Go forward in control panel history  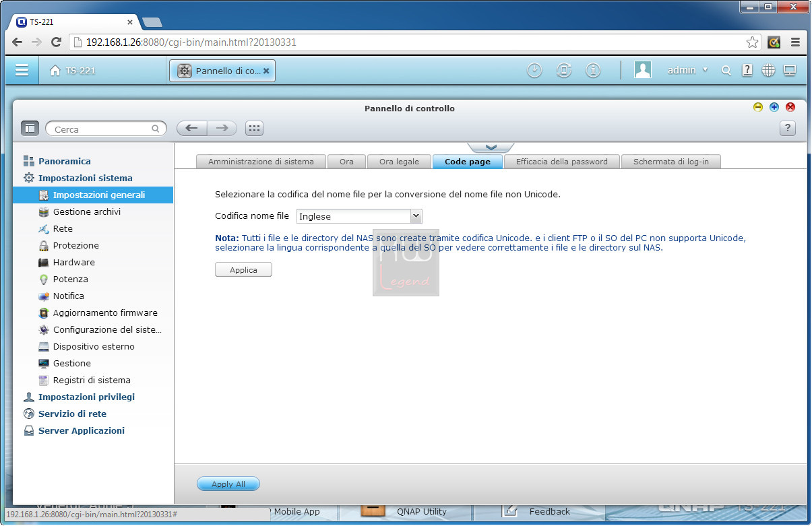click(x=223, y=128)
